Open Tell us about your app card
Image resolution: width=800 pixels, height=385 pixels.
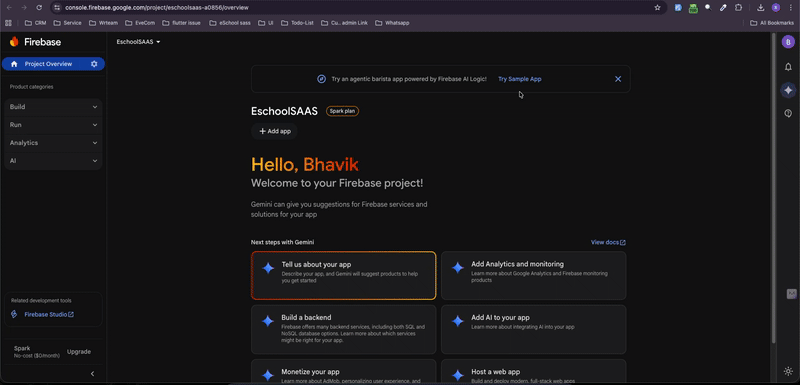pos(343,275)
